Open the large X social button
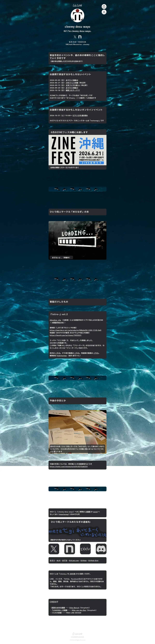155x644 pixels. click(x=54, y=549)
